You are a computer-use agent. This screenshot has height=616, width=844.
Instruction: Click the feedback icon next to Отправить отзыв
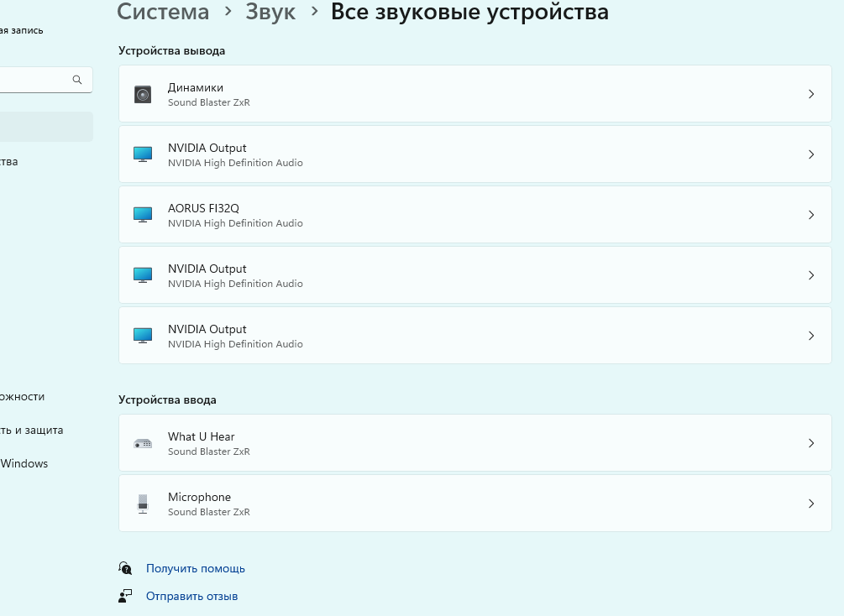click(x=126, y=596)
